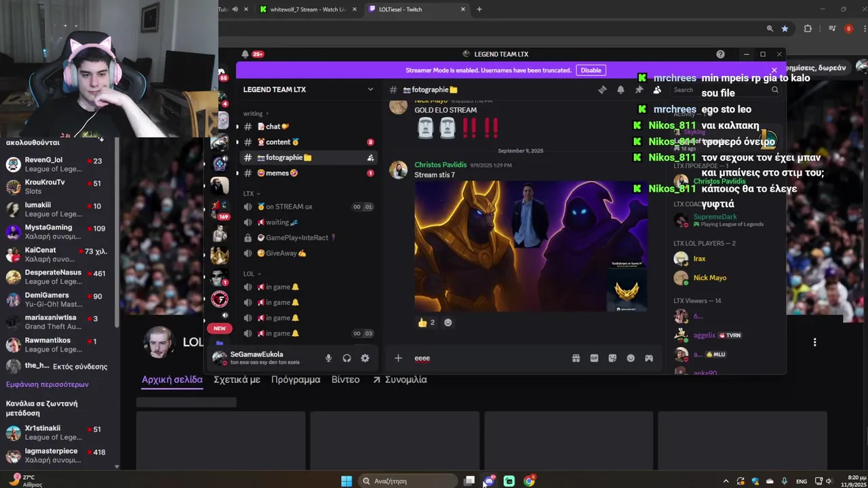Open the Twitch channel three-dot options menu
This screenshot has width=868, height=488.
(x=814, y=342)
